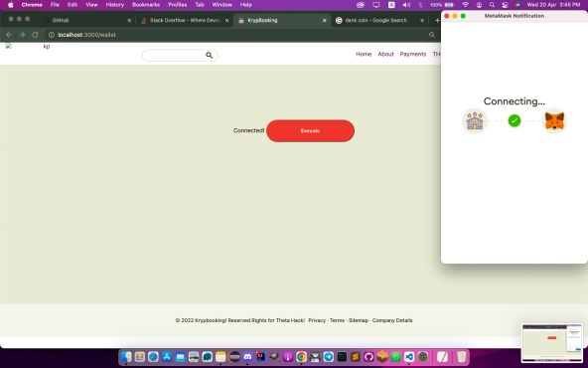Open the Home link in Krypbooking navbar
The image size is (588, 368).
click(x=364, y=54)
